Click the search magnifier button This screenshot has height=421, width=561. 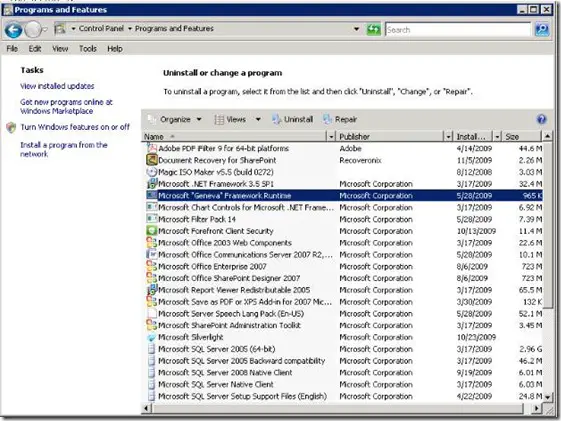click(542, 29)
